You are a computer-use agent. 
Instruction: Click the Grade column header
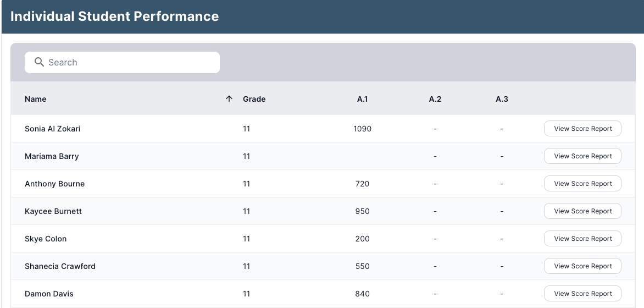tap(254, 99)
